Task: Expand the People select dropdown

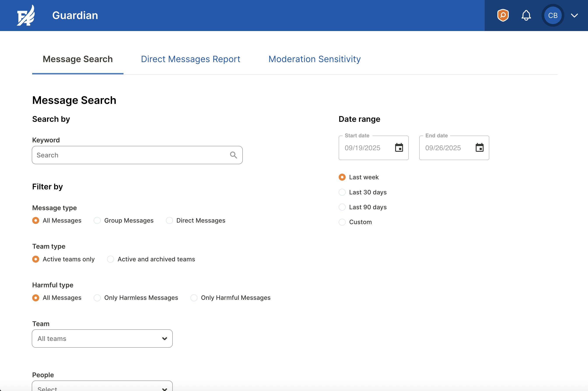Action: coord(102,387)
